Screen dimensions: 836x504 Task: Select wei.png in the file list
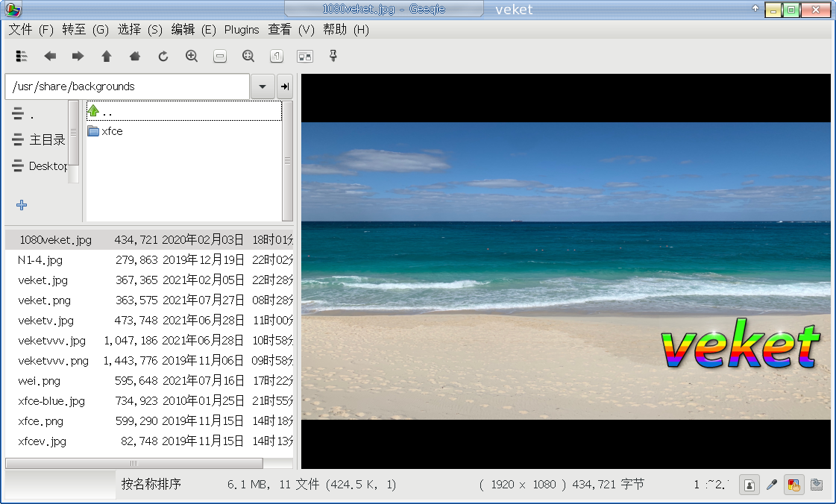pyautogui.click(x=149, y=381)
